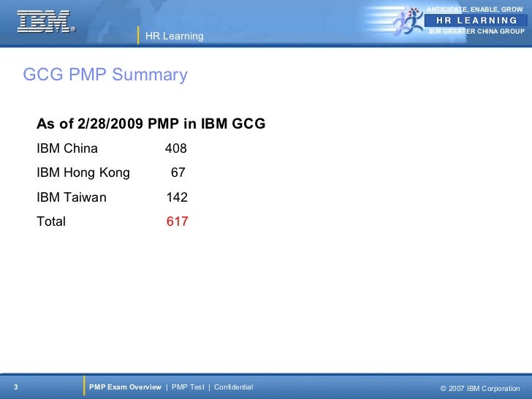Click slide number 3 in footer
Image resolution: width=532 pixels, height=399 pixels.
[15, 387]
